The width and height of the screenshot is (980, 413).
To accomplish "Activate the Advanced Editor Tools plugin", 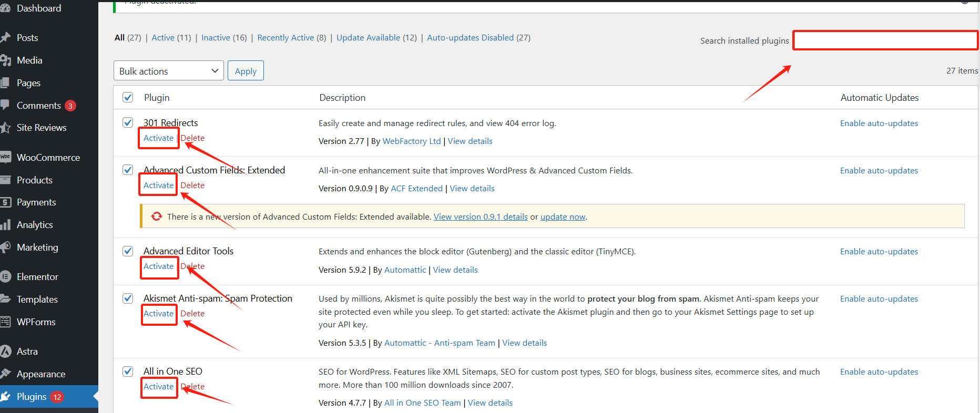I will click(158, 266).
